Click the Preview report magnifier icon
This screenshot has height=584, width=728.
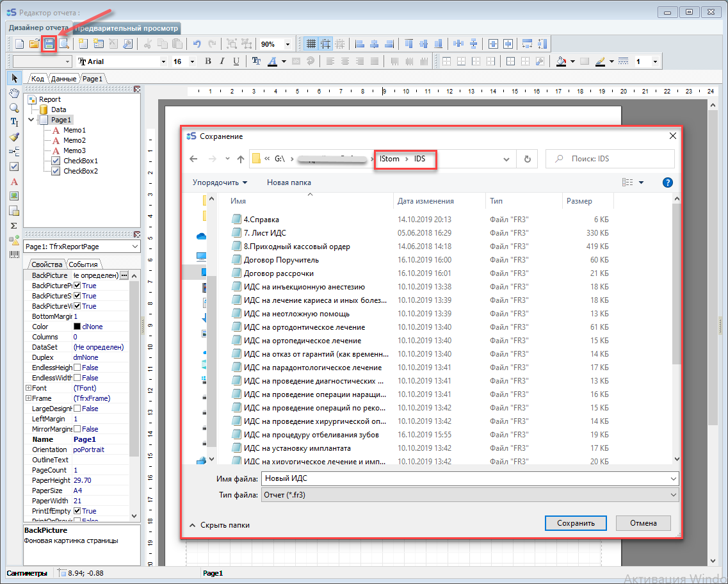pos(64,44)
